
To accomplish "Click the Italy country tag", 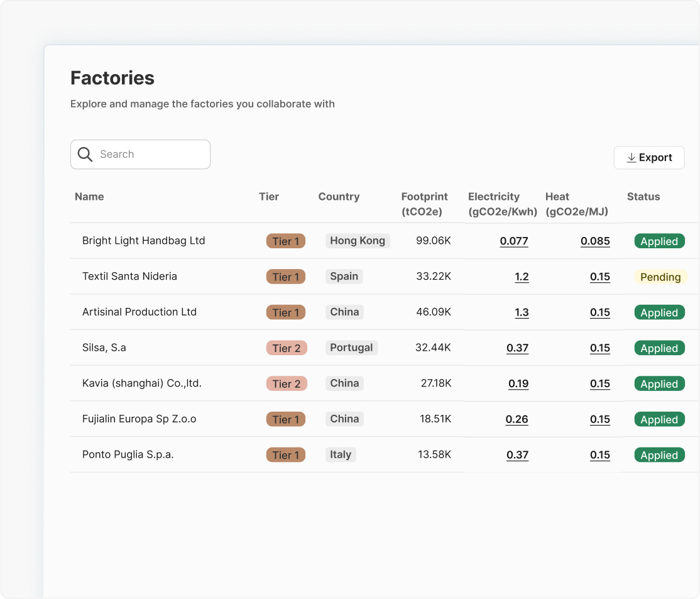I will pos(341,455).
